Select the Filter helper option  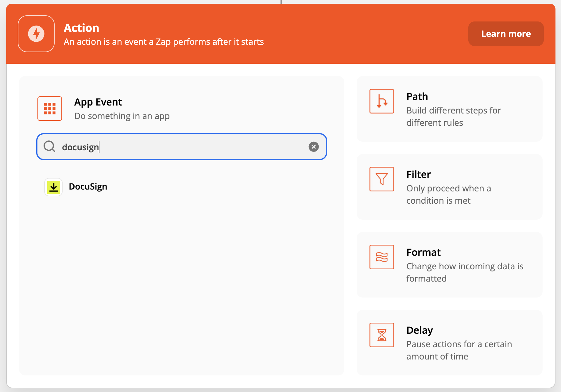(x=449, y=187)
